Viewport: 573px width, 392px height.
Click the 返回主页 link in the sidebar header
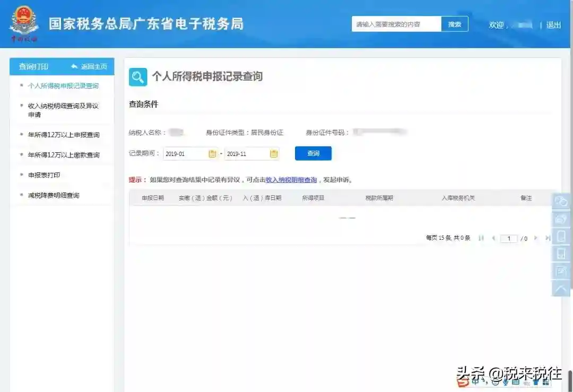click(x=89, y=66)
